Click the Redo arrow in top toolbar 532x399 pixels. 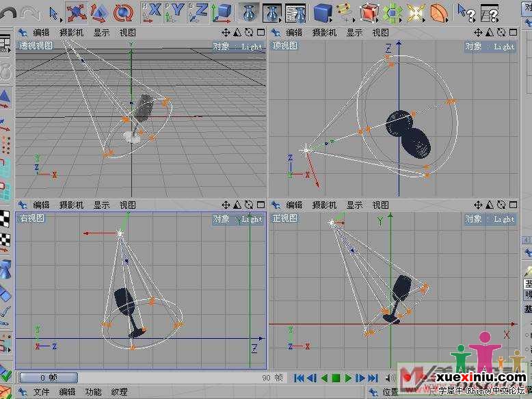(x=31, y=14)
